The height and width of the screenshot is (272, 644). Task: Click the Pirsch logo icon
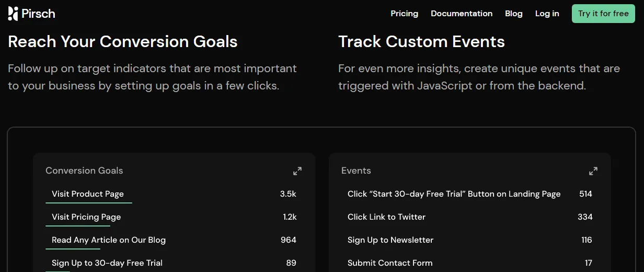(x=14, y=14)
